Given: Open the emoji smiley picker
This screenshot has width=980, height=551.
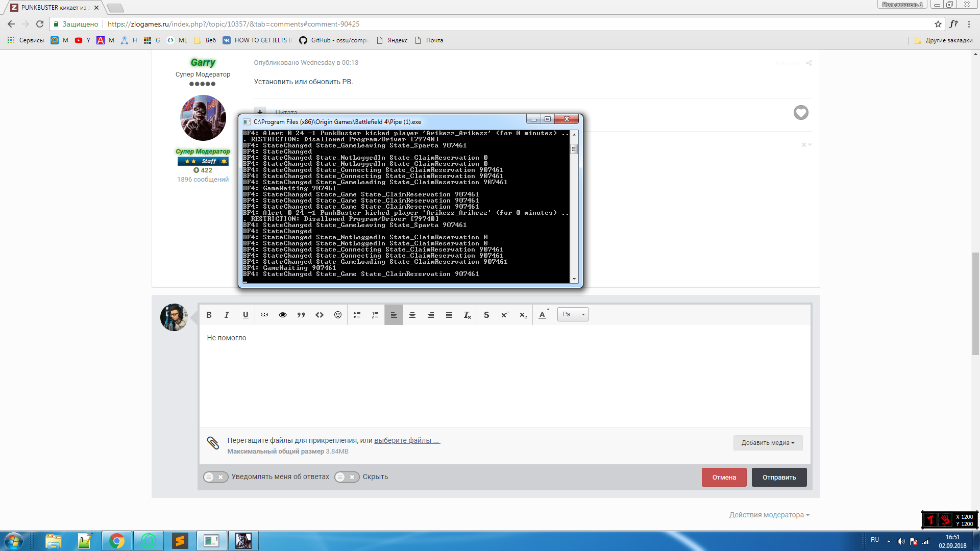Looking at the screenshot, I should click(338, 315).
